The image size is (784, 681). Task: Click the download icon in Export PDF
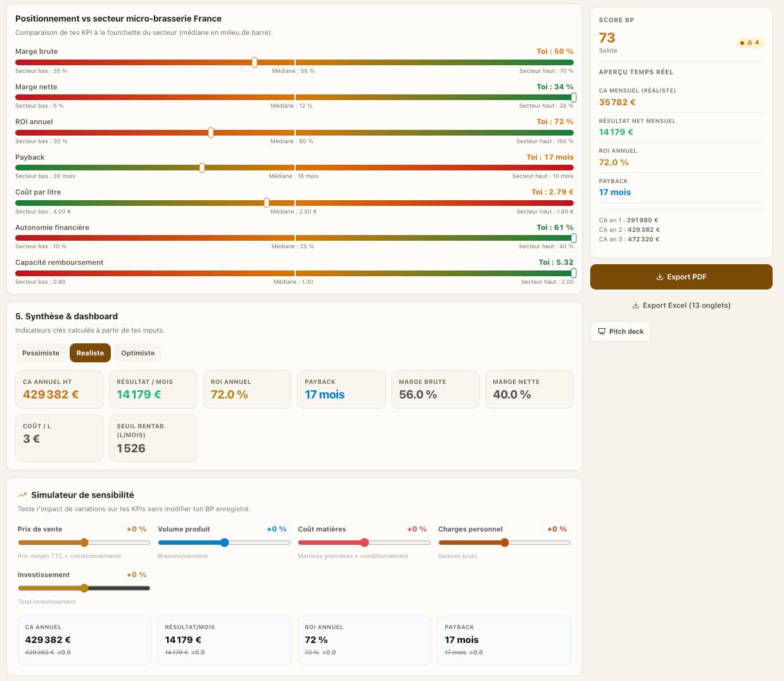[659, 277]
